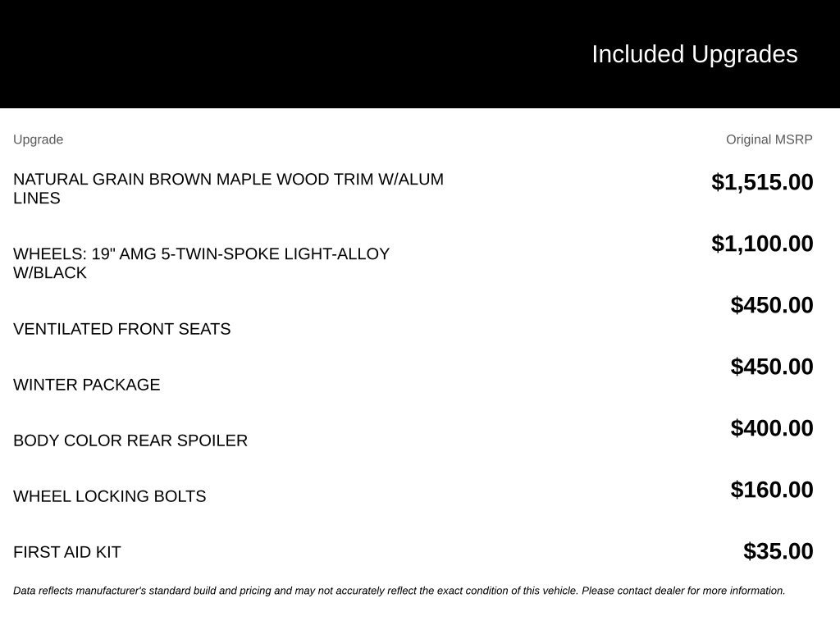
Task: Click the $450.00 price for Ventilated Front Seats
Action: 772,305
